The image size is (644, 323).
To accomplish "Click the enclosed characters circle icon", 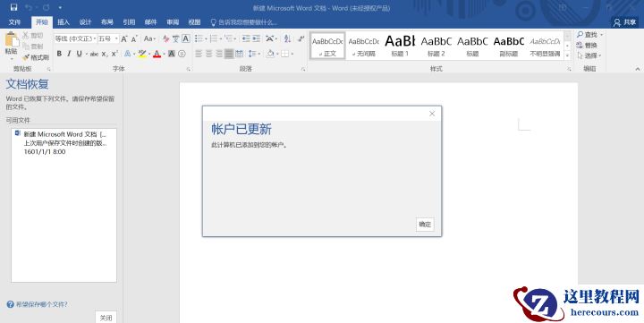I will (182, 54).
